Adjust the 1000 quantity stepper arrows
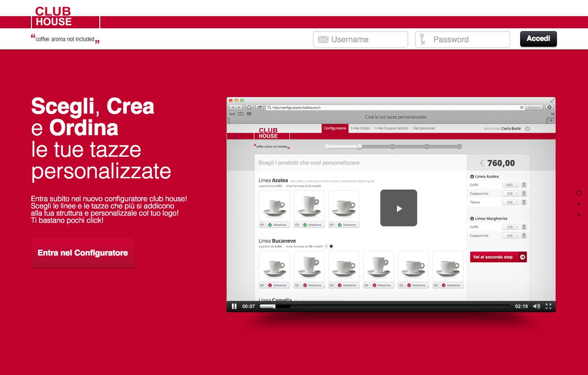 click(517, 185)
